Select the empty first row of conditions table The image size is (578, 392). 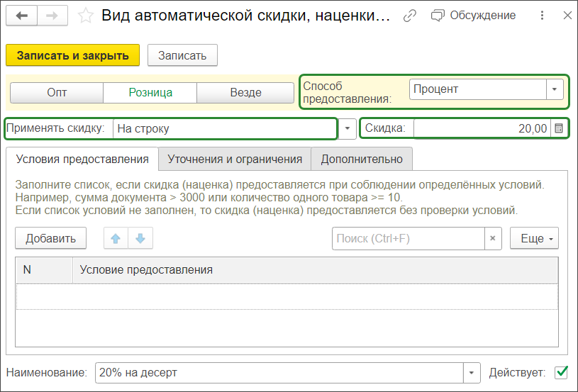[x=287, y=296]
